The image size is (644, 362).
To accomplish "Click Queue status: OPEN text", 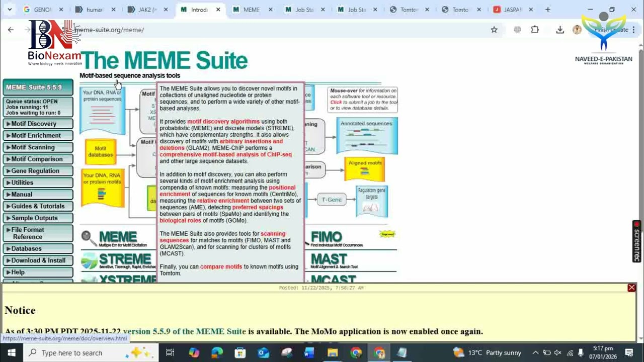I will coord(31,102).
